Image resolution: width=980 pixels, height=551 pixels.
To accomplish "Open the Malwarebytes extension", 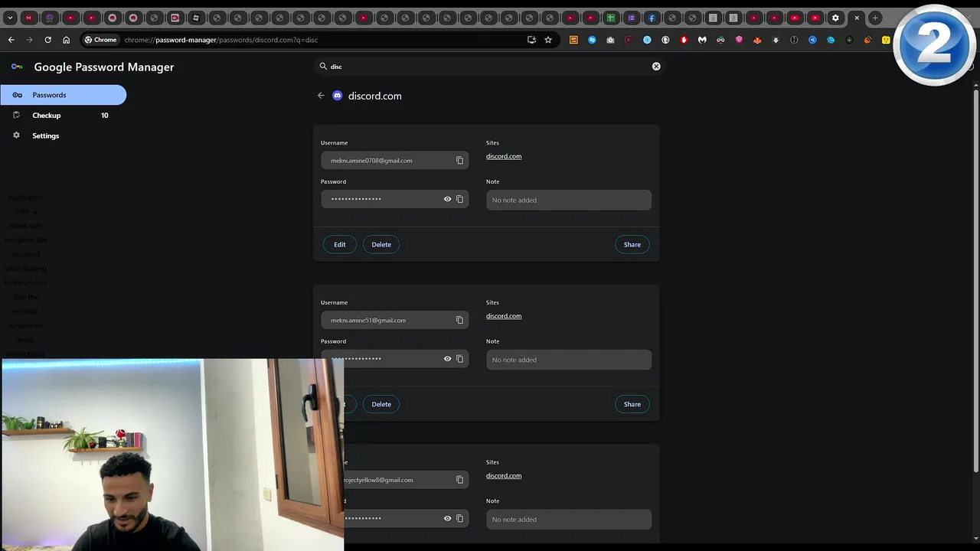I will (702, 40).
